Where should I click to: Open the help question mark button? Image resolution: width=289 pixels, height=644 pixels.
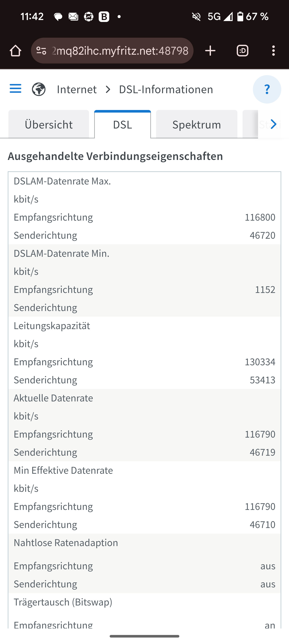tap(267, 89)
